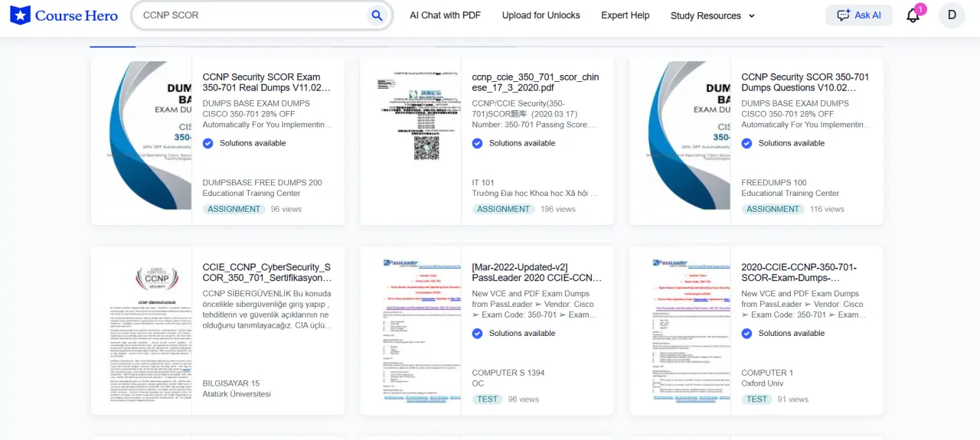Screen dimensions: 980x440
Task: Click ASSIGNMENT tag with 96 views
Action: (235, 209)
